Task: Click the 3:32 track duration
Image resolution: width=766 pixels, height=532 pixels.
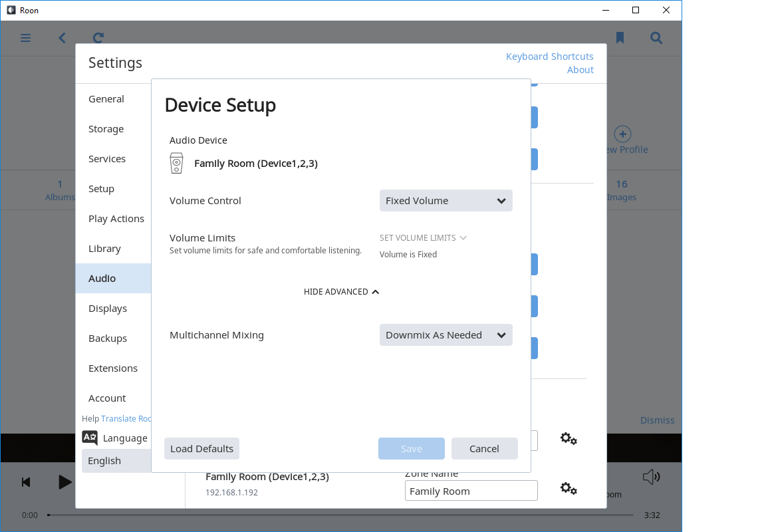Action: click(x=652, y=515)
